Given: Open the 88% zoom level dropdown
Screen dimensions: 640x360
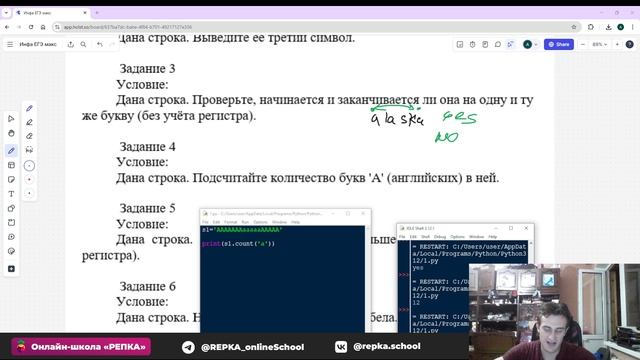Looking at the screenshot, I should click(600, 44).
